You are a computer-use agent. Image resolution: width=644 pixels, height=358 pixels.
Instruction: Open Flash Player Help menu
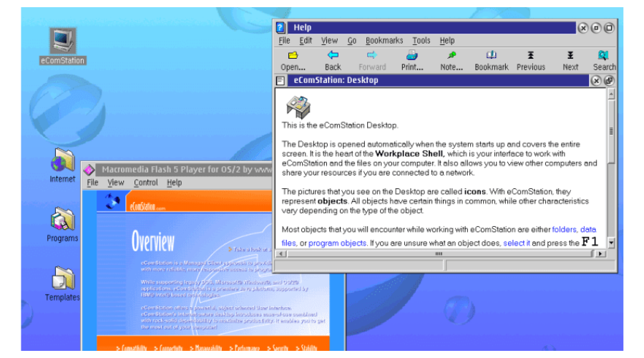click(175, 183)
